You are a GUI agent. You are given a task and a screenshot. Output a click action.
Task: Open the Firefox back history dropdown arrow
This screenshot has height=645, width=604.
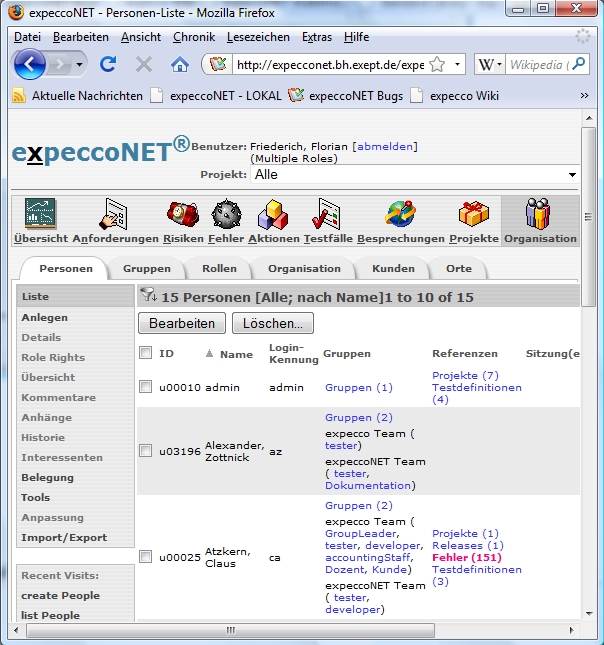click(79, 64)
